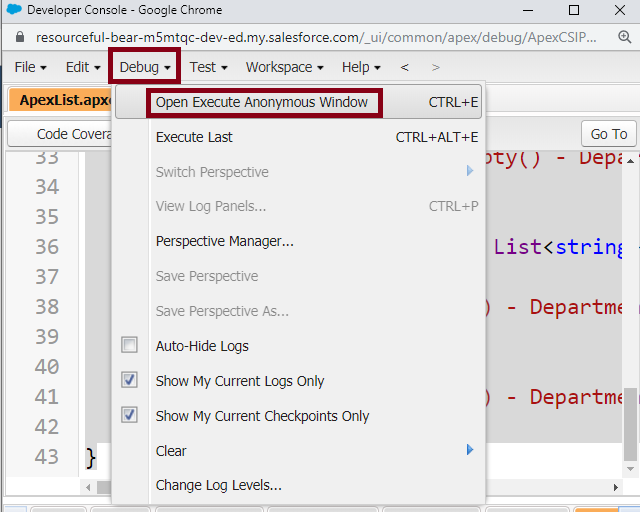Click editor vertical scrollbar up arrow
Viewport: 640px width, 512px height.
point(630,161)
